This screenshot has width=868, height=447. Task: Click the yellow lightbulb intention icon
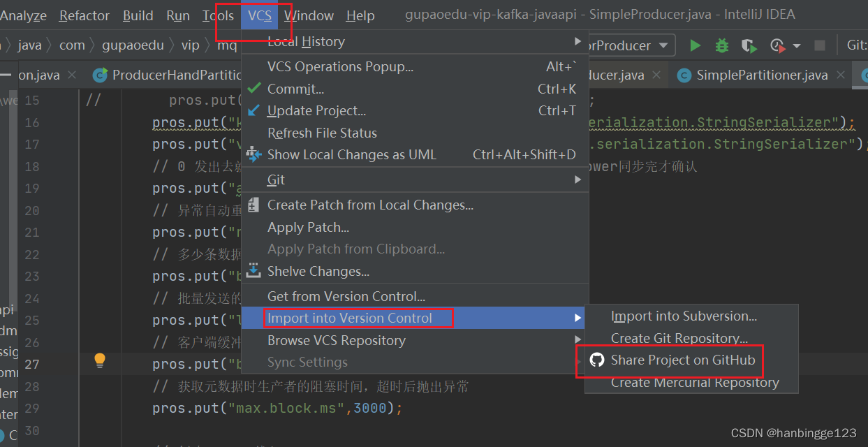point(100,360)
